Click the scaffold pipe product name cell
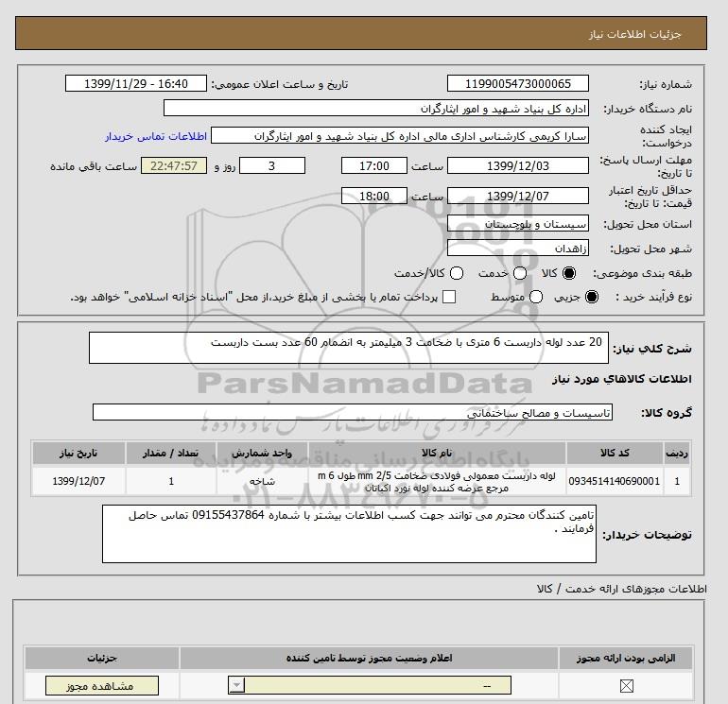 437,481
